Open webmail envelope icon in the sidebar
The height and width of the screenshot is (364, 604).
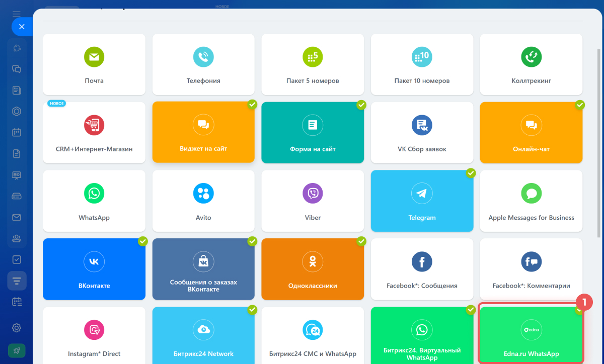coord(17,217)
